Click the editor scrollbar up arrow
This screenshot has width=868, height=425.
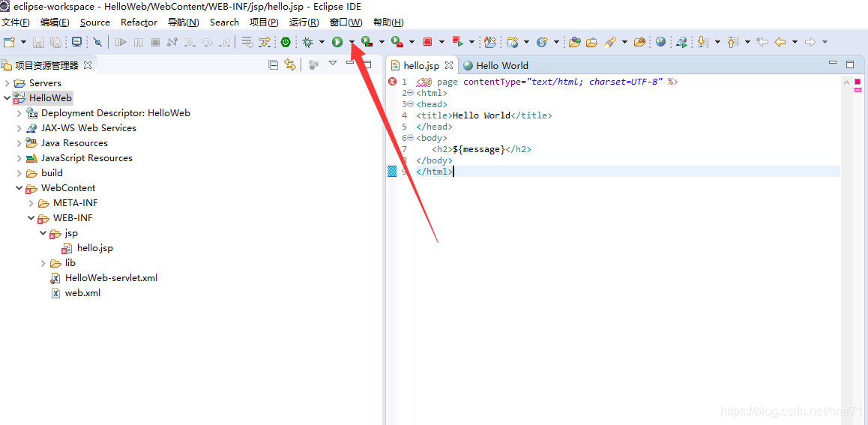pos(846,82)
